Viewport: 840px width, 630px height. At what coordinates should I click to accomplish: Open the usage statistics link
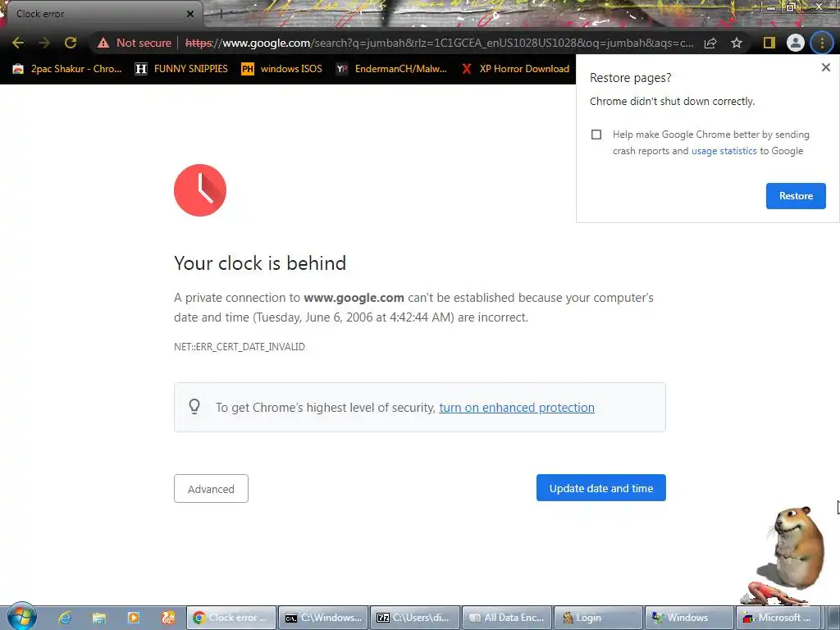tap(724, 151)
